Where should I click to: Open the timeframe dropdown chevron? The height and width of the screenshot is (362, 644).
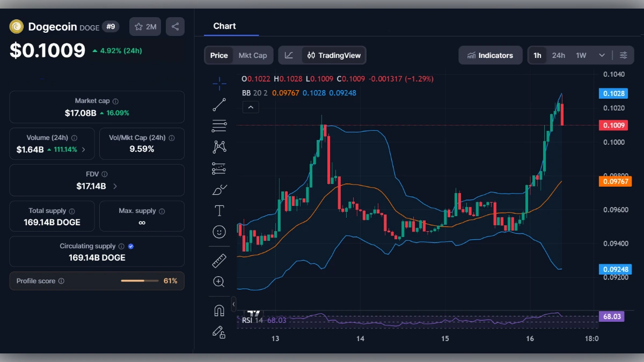[602, 55]
